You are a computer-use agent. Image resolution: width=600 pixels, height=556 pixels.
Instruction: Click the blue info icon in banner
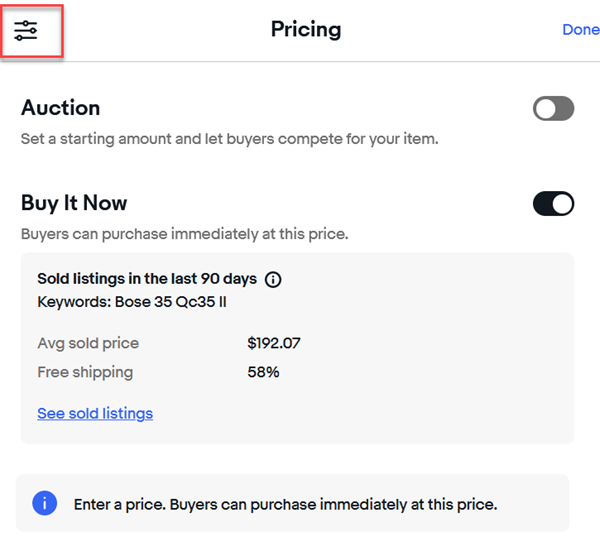(x=45, y=503)
